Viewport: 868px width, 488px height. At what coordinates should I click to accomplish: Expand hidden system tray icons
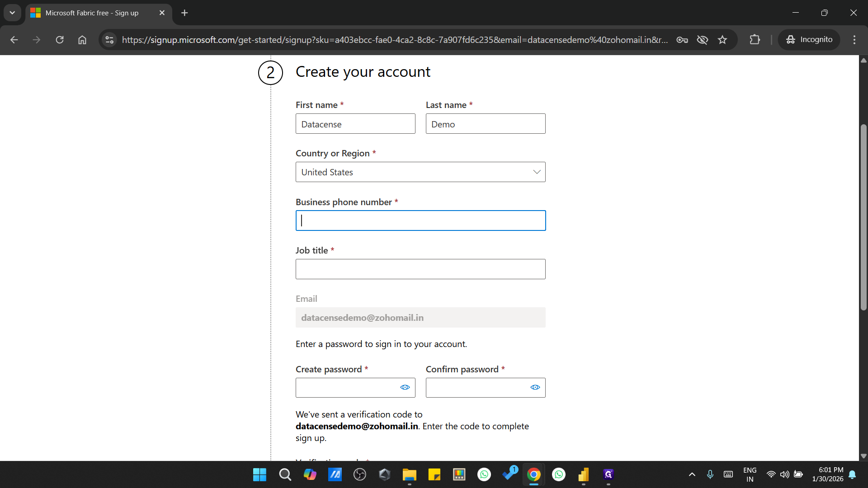point(692,474)
